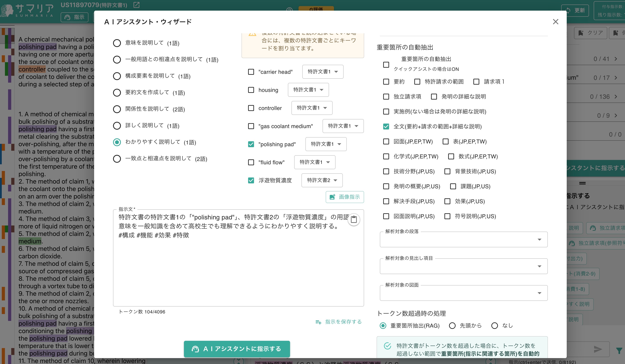
Task: Check the 発明の詳細な説明 checkbox
Action: pos(434,97)
